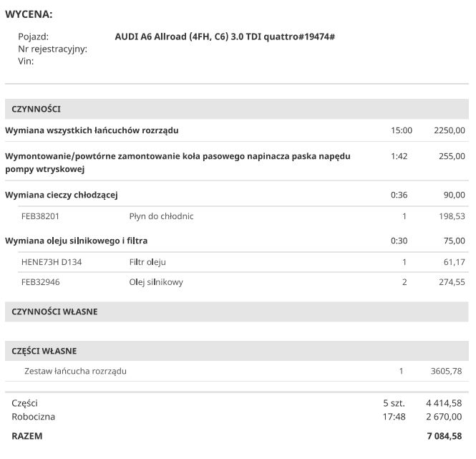This screenshot has height=459, width=476.
Task: Click the grand total 7 084,58
Action: coord(445,436)
